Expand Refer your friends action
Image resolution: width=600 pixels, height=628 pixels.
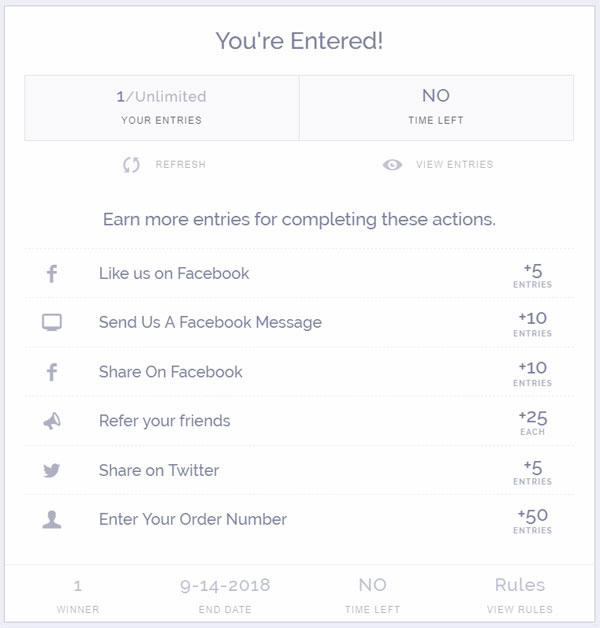point(300,421)
